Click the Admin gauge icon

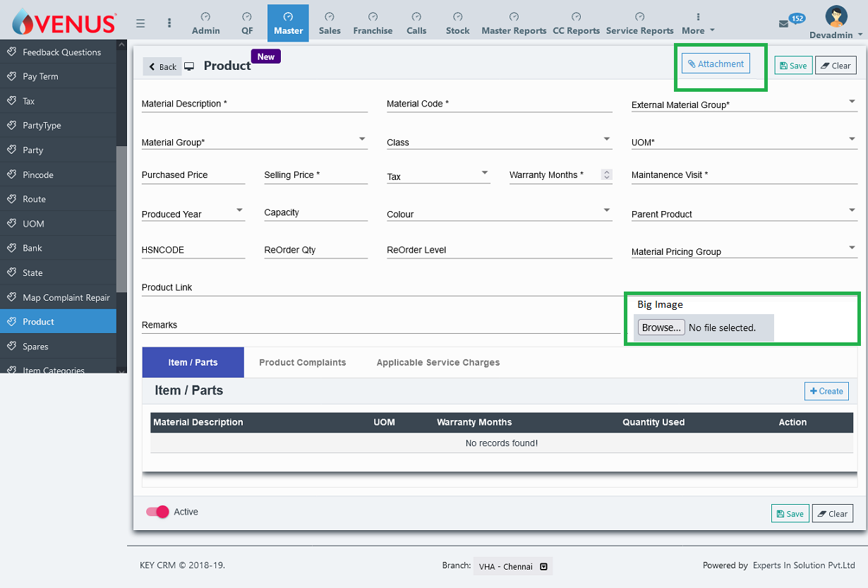[205, 16]
